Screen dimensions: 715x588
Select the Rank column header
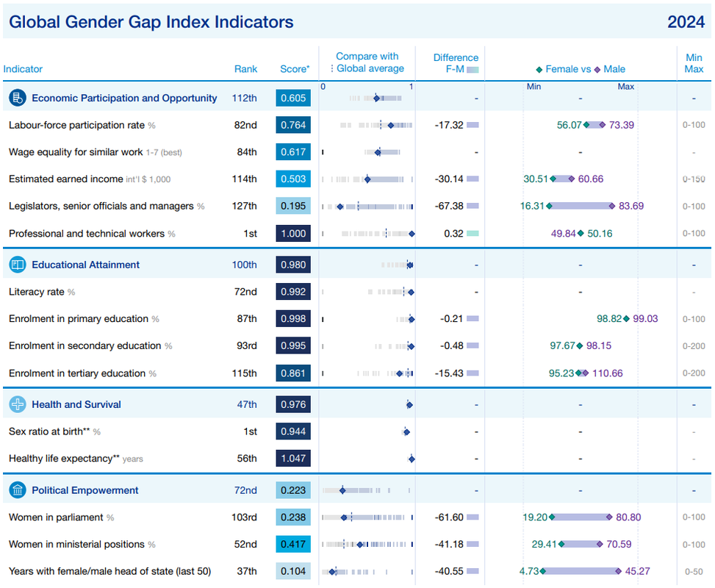245,69
